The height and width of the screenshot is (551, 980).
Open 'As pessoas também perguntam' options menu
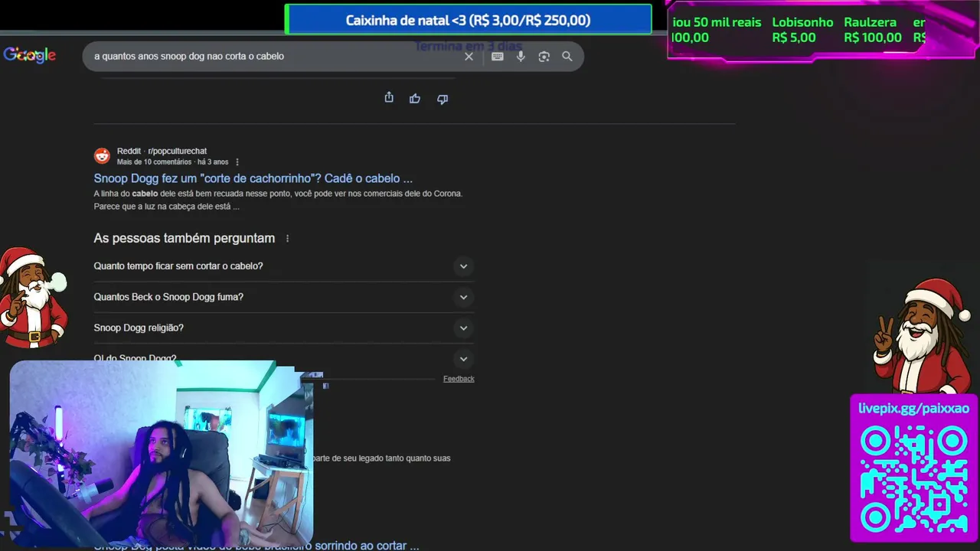[x=288, y=239]
